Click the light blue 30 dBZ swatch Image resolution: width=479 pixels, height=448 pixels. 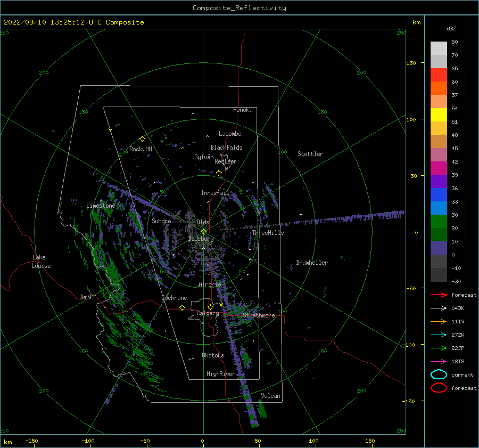click(x=439, y=208)
